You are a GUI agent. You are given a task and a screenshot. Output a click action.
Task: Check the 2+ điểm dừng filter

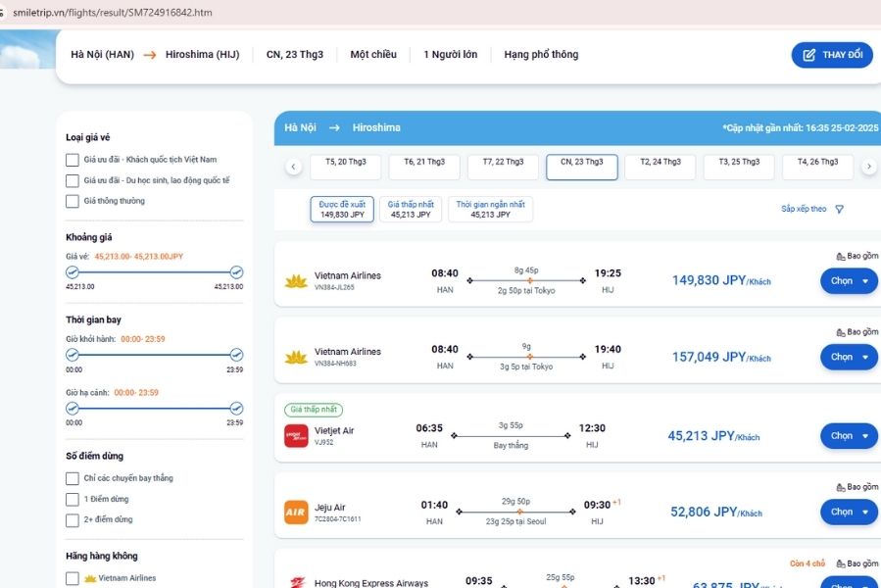click(72, 520)
